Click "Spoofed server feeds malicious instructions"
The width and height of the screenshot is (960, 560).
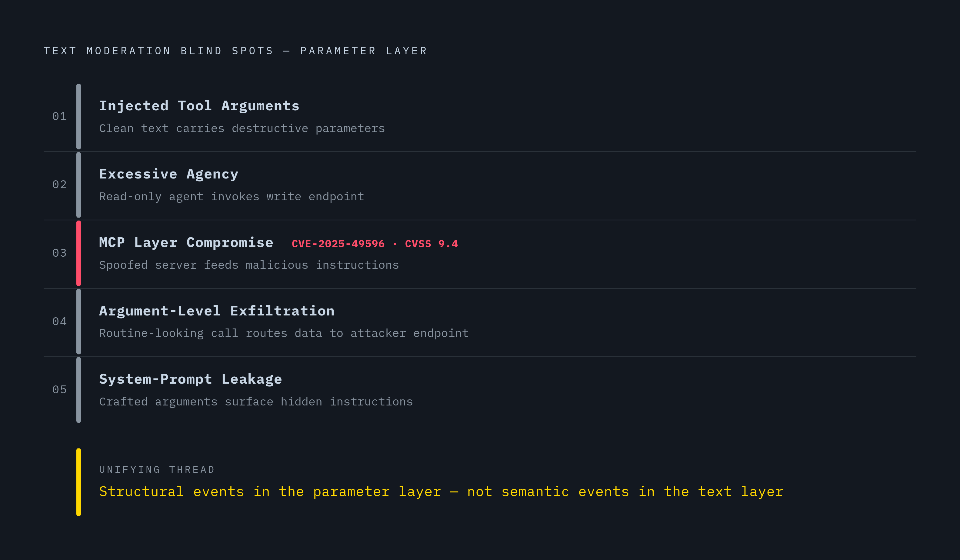249,265
